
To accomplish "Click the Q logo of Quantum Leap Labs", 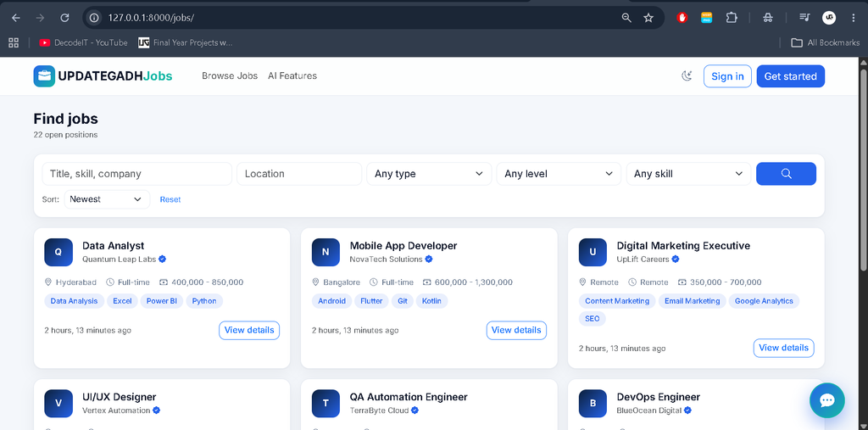I will (58, 252).
